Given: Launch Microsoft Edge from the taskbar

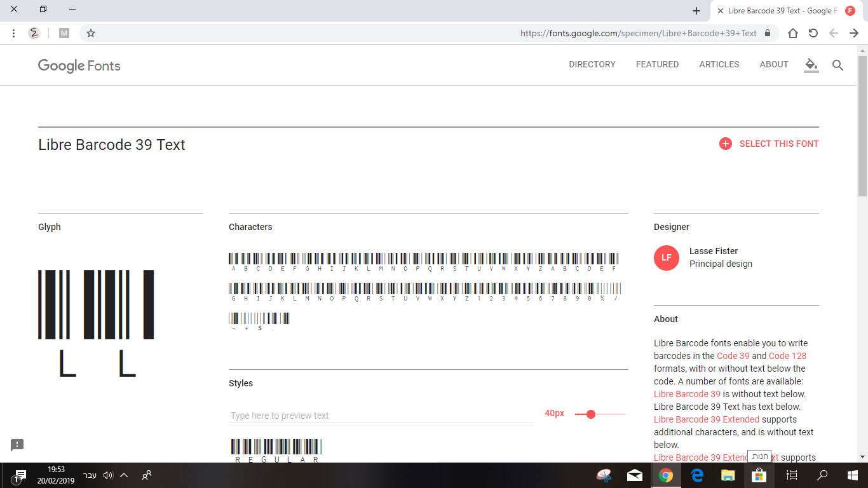Looking at the screenshot, I should [x=696, y=475].
